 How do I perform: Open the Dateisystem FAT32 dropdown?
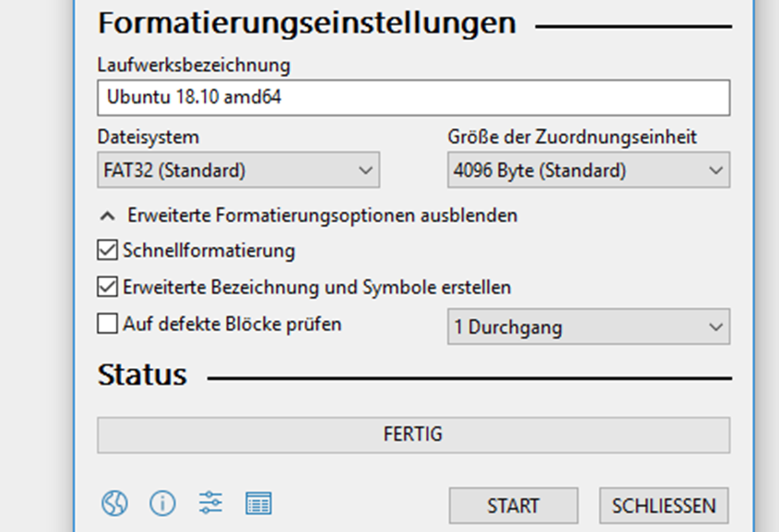238,171
